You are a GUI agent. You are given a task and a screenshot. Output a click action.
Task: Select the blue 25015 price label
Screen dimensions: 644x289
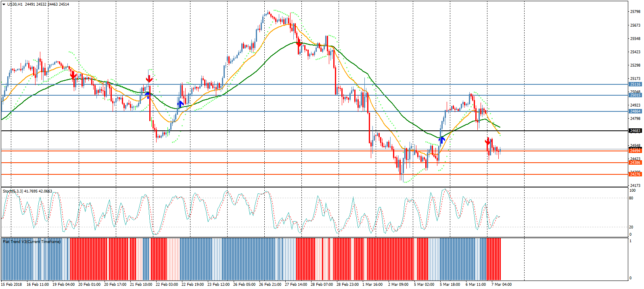(635, 95)
